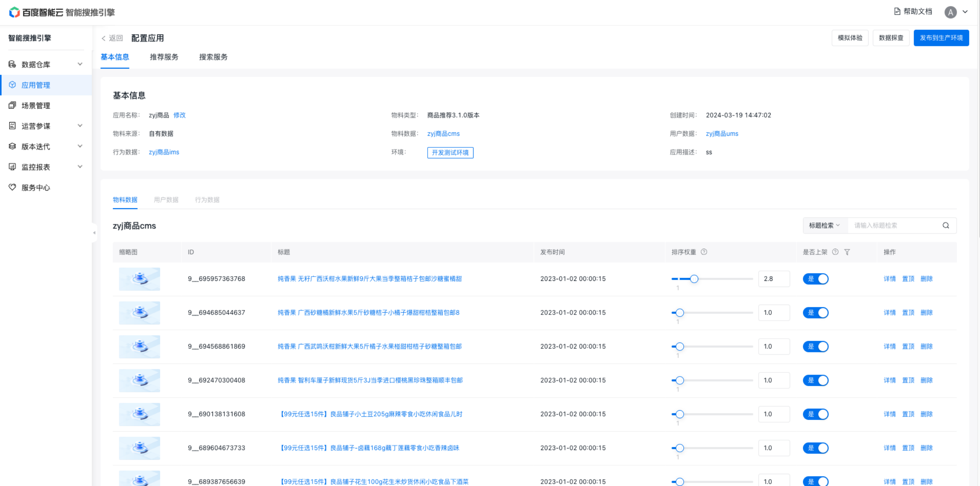Click 置顶 for item 9__694685044637
Image resolution: width=980 pixels, height=486 pixels.
[908, 313]
